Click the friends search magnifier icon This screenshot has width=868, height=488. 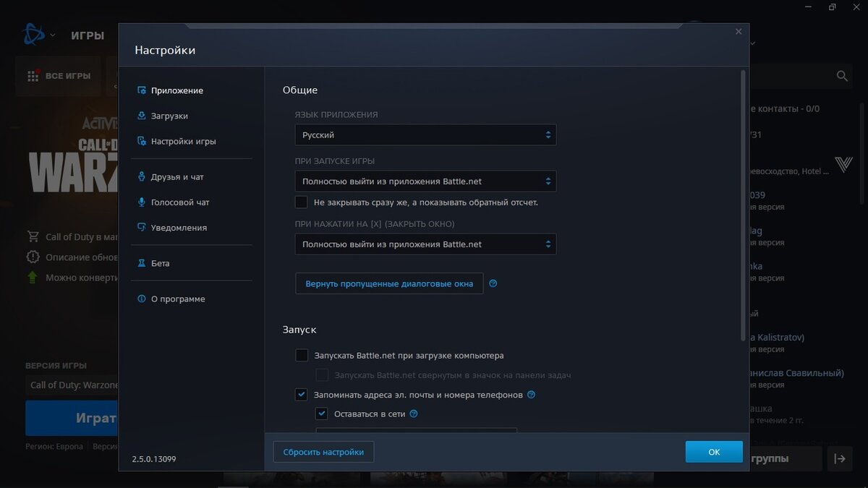[842, 76]
